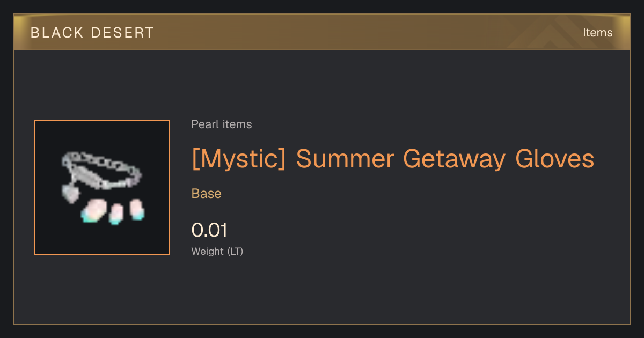This screenshot has height=338, width=644.
Task: Open the Items section in header
Action: tap(597, 33)
